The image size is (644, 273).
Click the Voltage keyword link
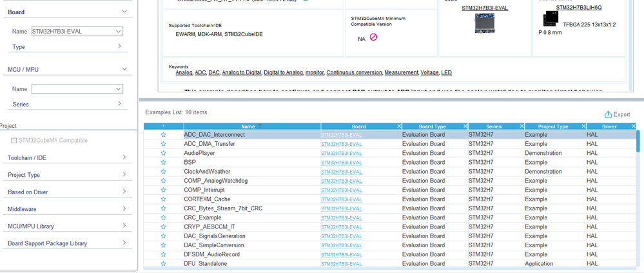point(430,73)
